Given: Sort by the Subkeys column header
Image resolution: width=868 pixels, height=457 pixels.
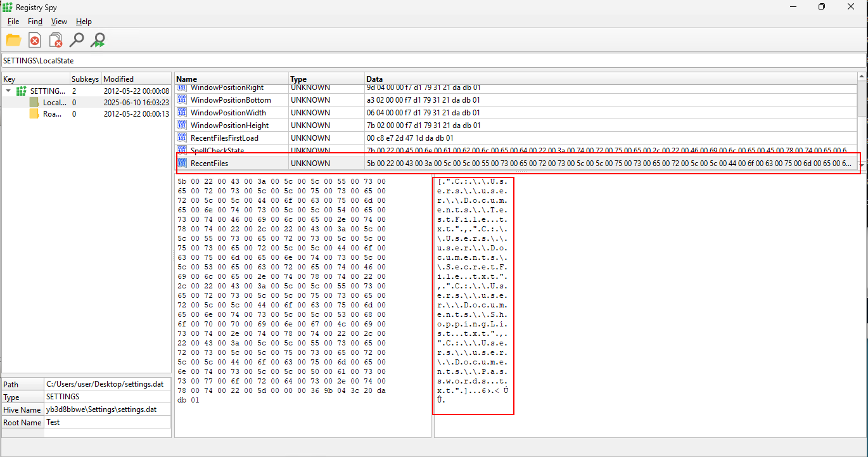Looking at the screenshot, I should pos(86,79).
